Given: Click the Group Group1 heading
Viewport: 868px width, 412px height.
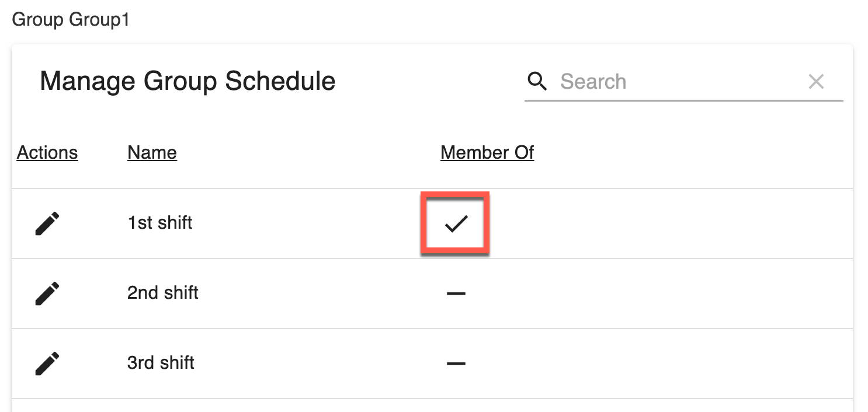Looking at the screenshot, I should click(71, 20).
